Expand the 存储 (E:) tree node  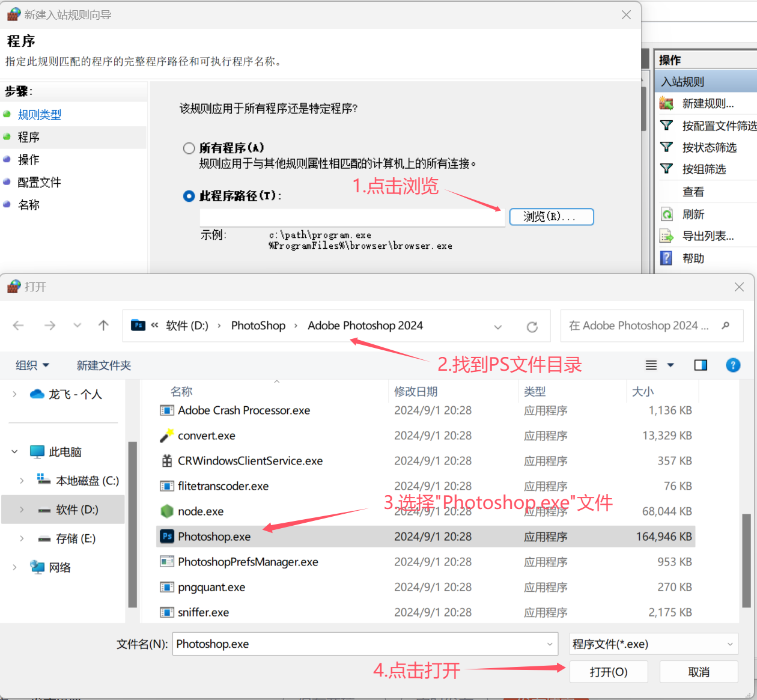22,538
